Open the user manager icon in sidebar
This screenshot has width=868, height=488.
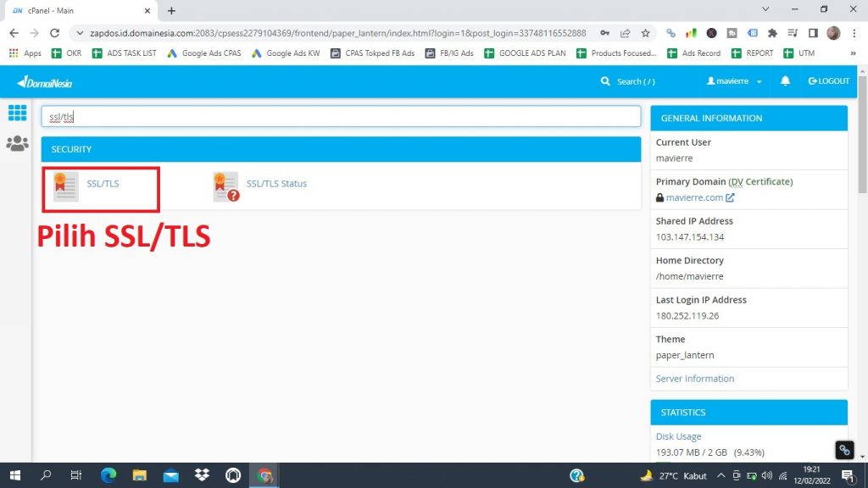(x=17, y=144)
